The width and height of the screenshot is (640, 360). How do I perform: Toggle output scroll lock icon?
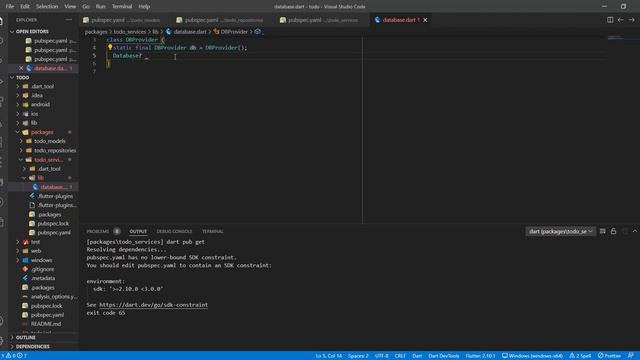tap(613, 231)
